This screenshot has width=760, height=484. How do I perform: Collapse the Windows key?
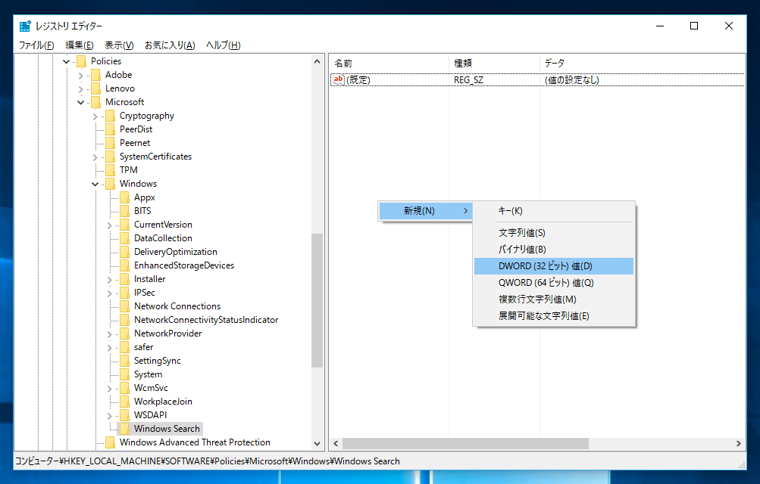(95, 184)
